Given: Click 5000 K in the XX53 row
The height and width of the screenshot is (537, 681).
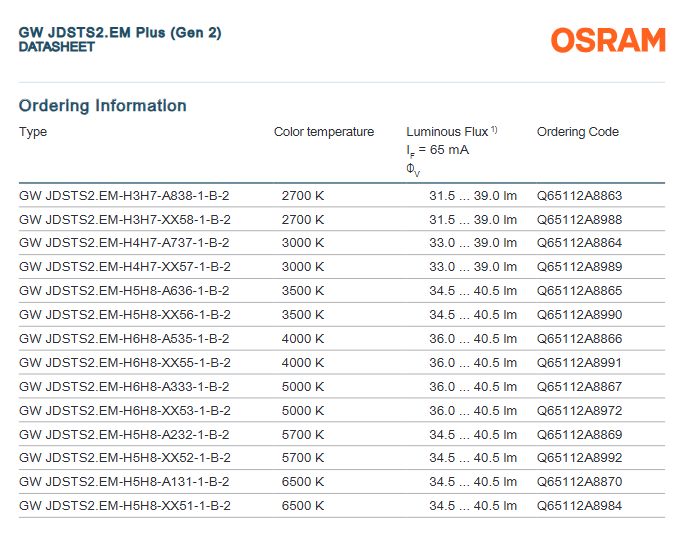Looking at the screenshot, I should coord(303,411).
